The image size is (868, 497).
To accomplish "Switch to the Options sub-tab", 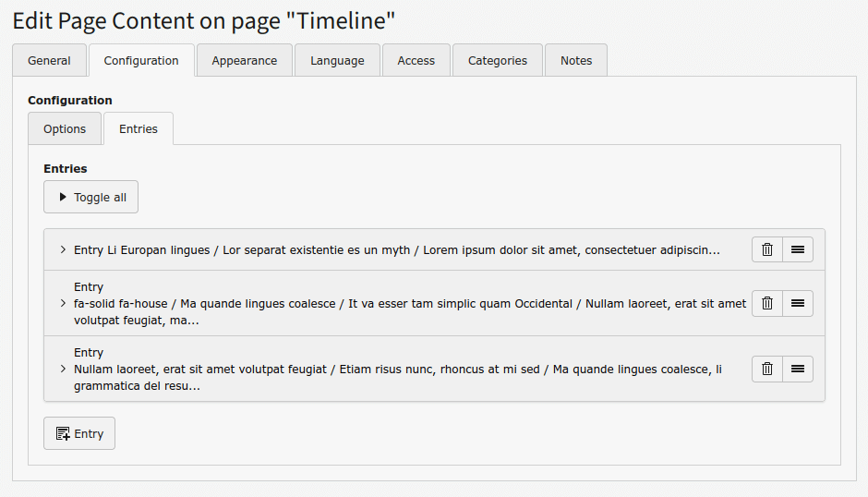I will click(65, 129).
